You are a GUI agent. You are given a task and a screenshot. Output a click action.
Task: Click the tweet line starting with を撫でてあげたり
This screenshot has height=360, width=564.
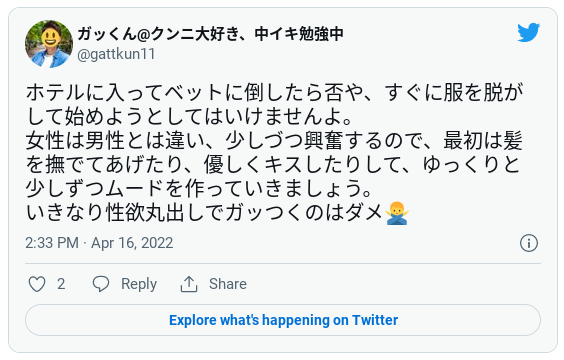pyautogui.click(x=273, y=165)
